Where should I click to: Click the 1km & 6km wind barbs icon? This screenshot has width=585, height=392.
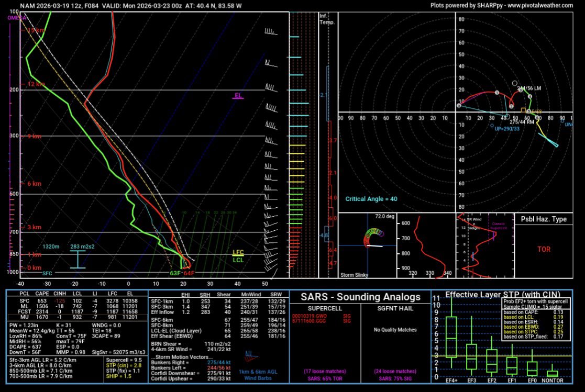(x=251, y=356)
